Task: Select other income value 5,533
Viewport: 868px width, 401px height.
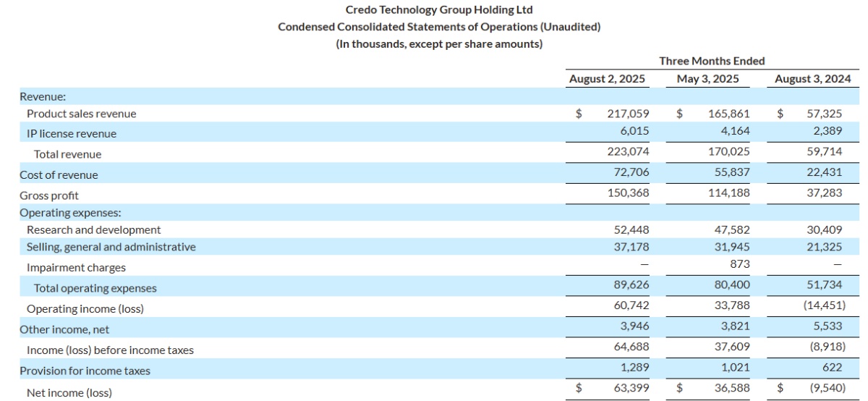Action: tap(828, 326)
